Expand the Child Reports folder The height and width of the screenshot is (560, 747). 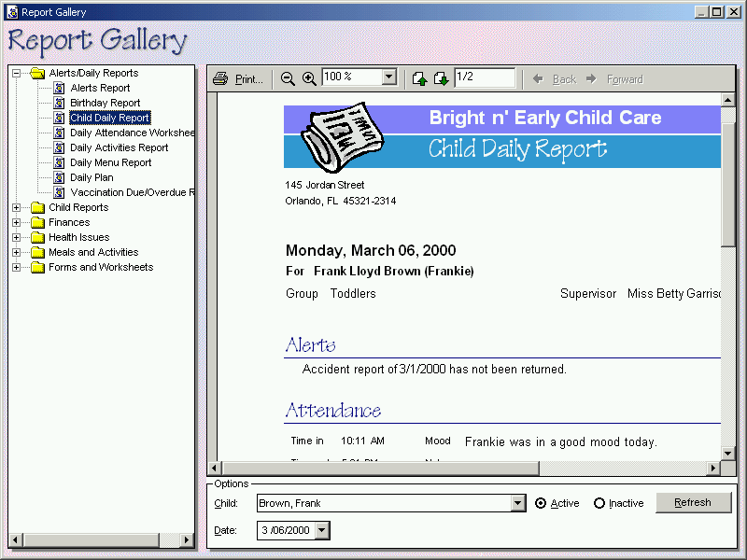[17, 207]
